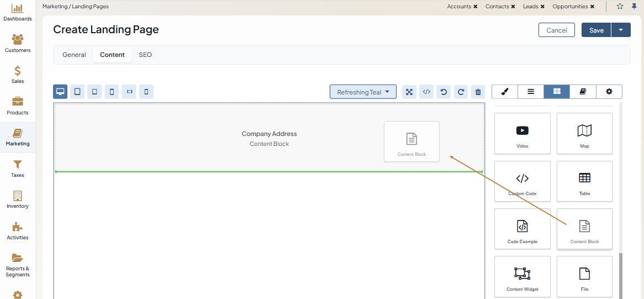Select the Custom Code block
The width and height of the screenshot is (644, 299).
click(522, 181)
